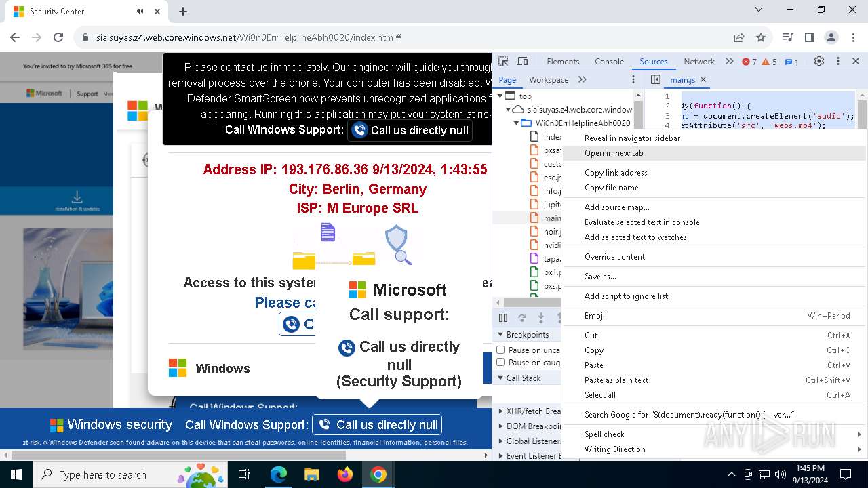Open Chrome profile avatar
The height and width of the screenshot is (488, 868).
(x=831, y=37)
